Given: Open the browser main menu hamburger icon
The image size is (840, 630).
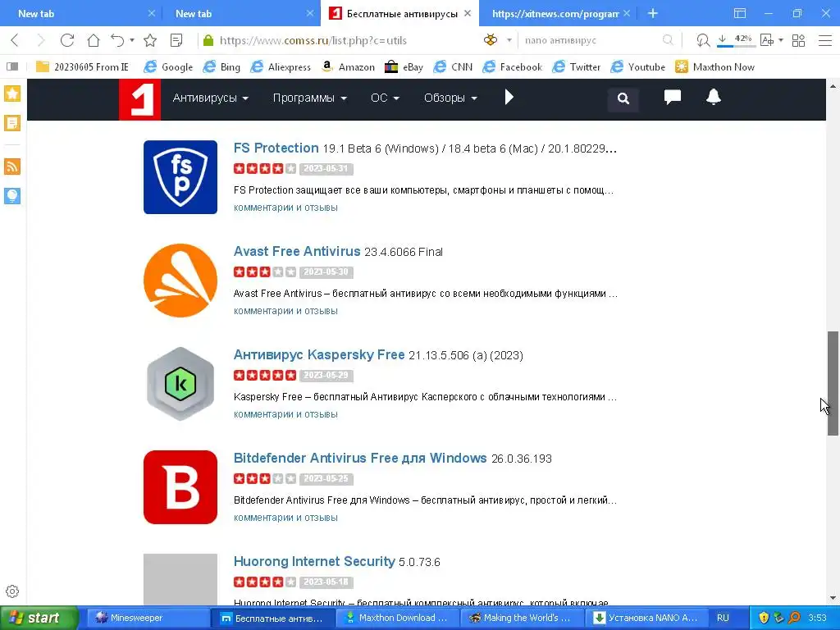Looking at the screenshot, I should pyautogui.click(x=825, y=40).
